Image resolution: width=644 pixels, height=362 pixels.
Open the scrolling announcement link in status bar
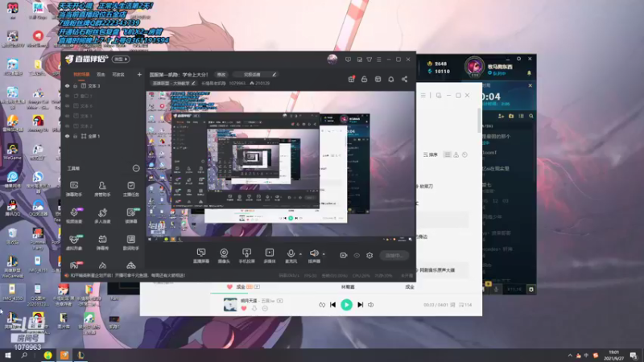pyautogui.click(x=128, y=275)
